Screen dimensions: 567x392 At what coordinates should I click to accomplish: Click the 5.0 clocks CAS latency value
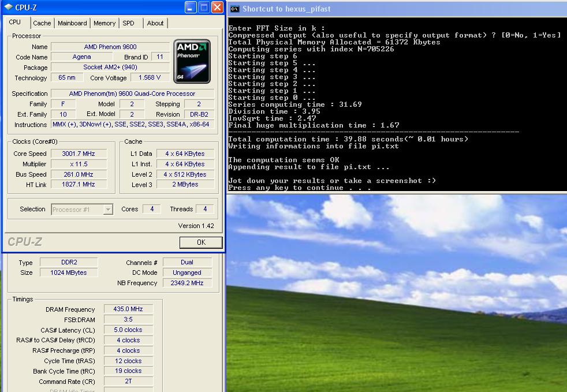(128, 330)
